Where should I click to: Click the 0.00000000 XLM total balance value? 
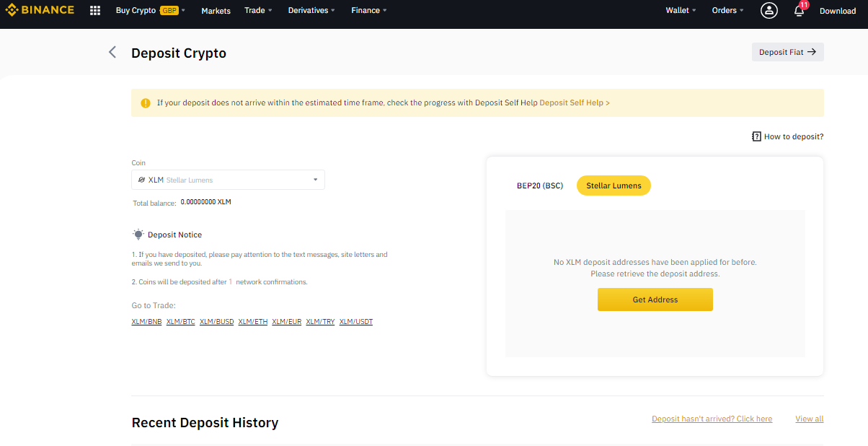tap(206, 202)
